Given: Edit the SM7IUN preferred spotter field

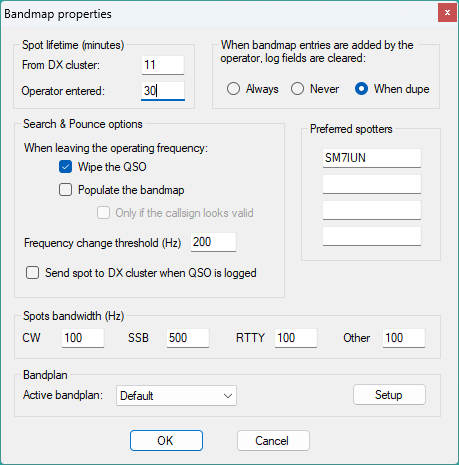Looking at the screenshot, I should (372, 158).
